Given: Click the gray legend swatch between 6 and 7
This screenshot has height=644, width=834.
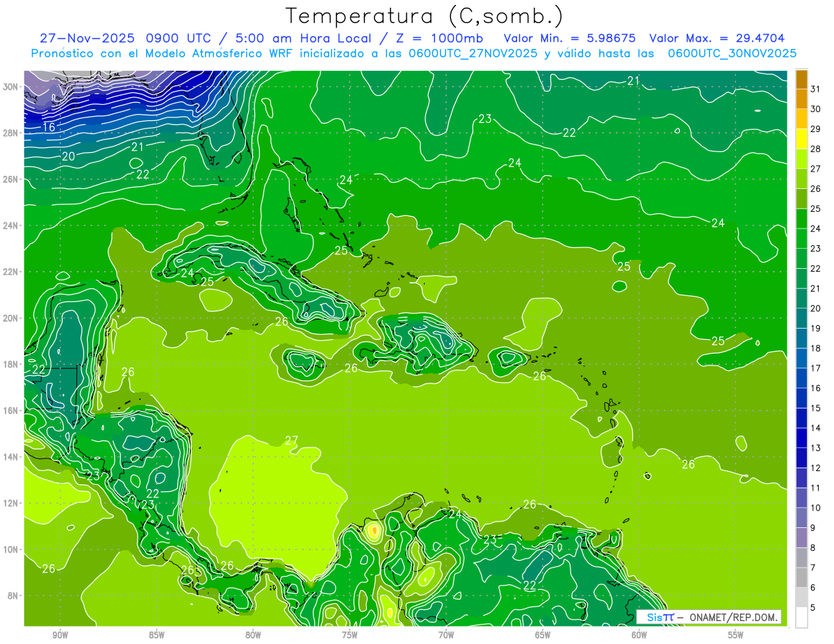Looking at the screenshot, I should 801,578.
